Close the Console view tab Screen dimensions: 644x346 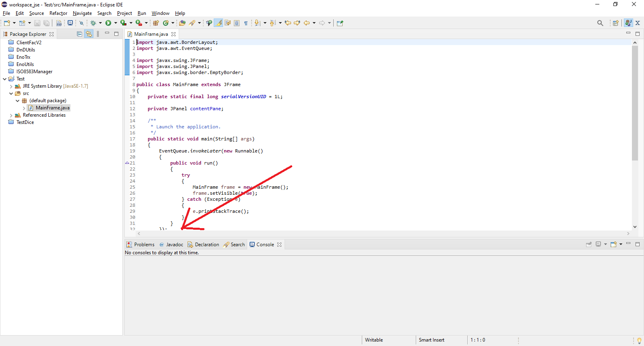(x=279, y=244)
